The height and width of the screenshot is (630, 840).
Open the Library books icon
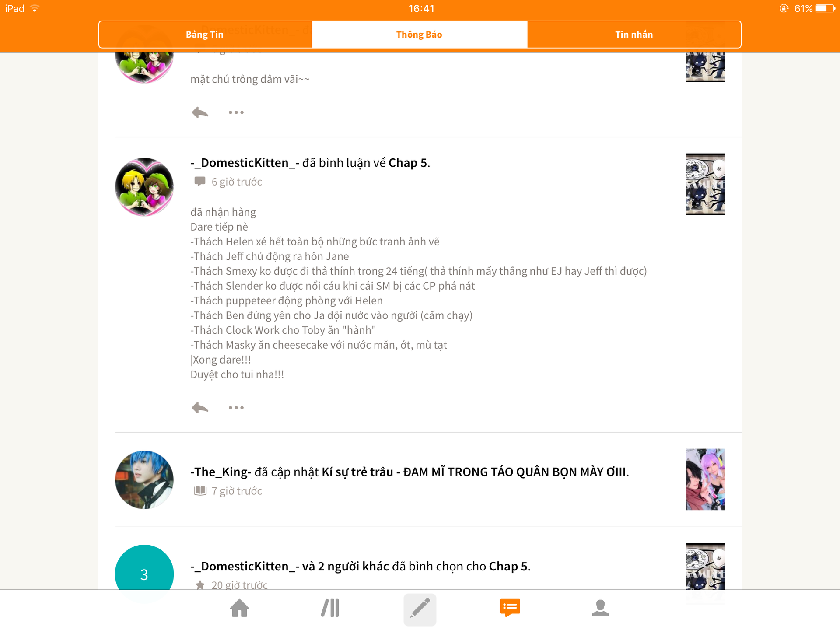[x=330, y=608]
